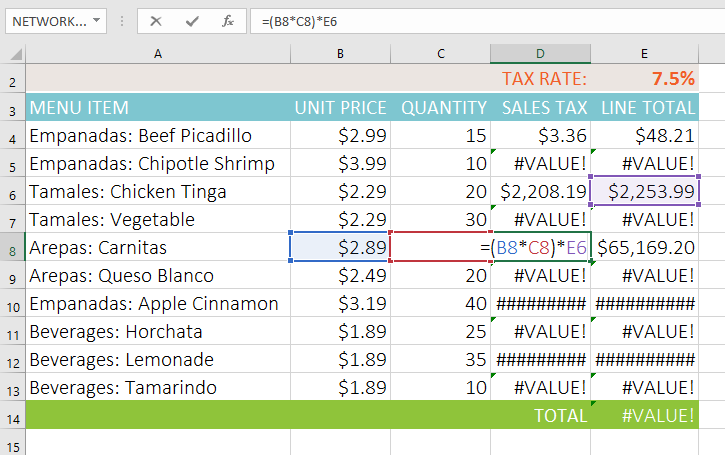Viewport: 725px width, 455px height.
Task: Select column B header
Action: [340, 53]
